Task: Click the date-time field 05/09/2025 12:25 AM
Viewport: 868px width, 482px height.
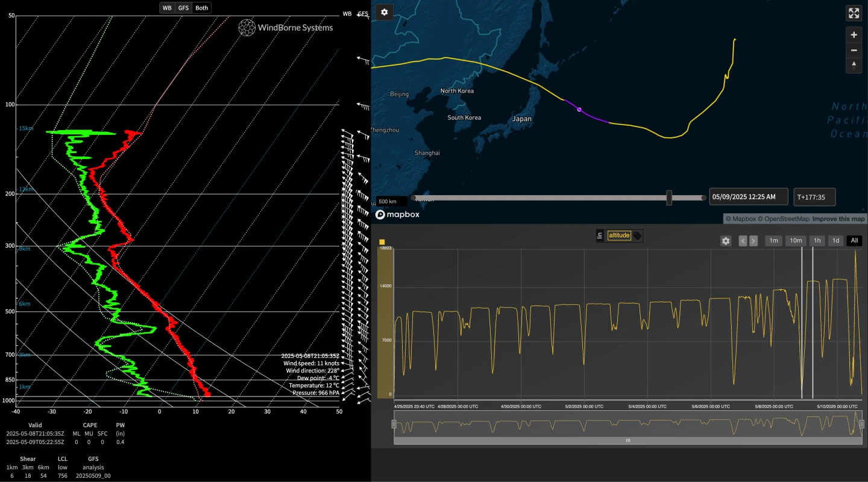Action: tap(748, 197)
